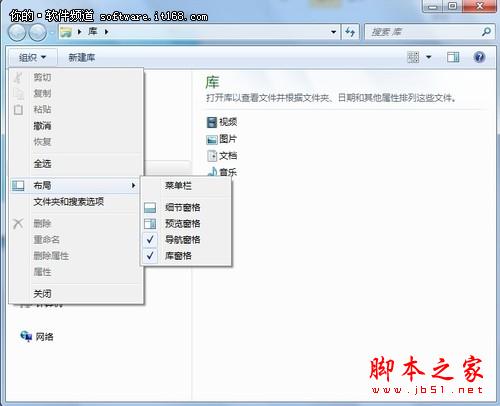Click the 文档 library name text

228,155
